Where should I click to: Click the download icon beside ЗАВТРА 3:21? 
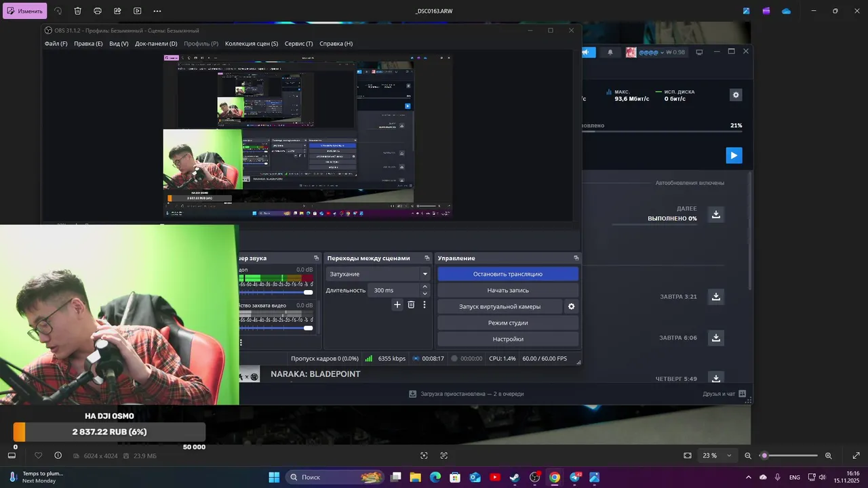click(715, 296)
